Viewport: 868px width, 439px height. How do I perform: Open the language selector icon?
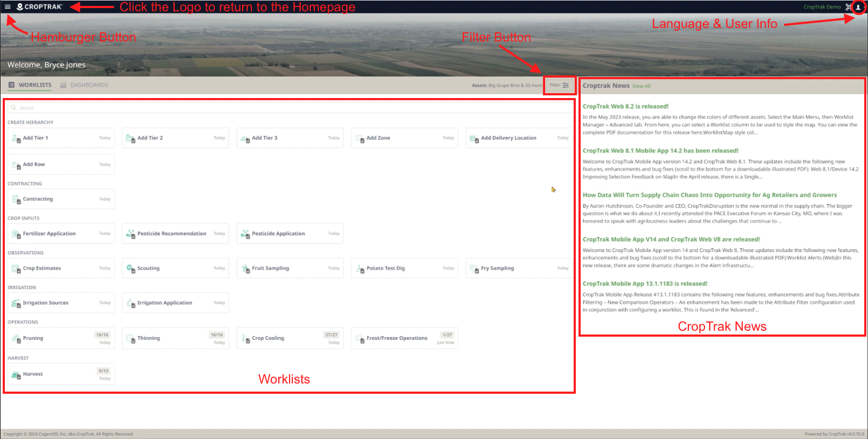849,7
